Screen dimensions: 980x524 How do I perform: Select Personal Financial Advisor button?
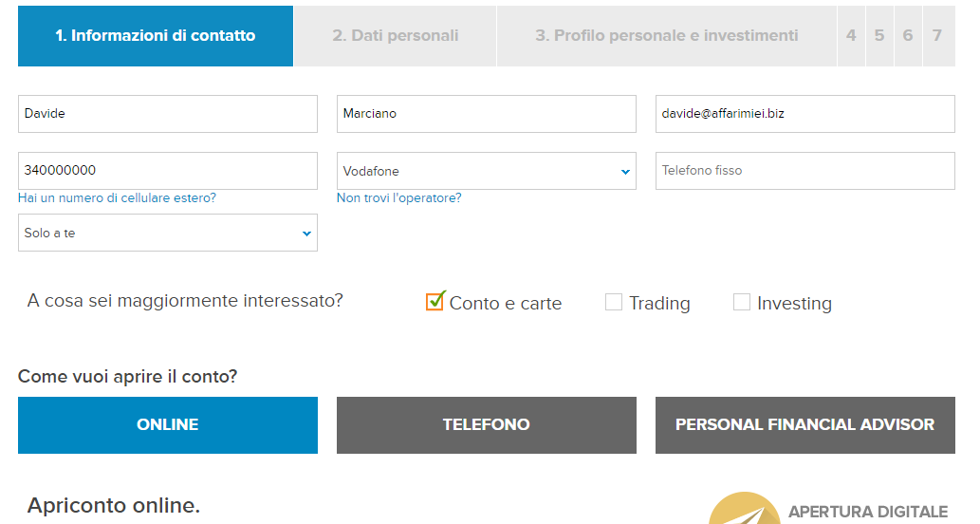(x=804, y=424)
